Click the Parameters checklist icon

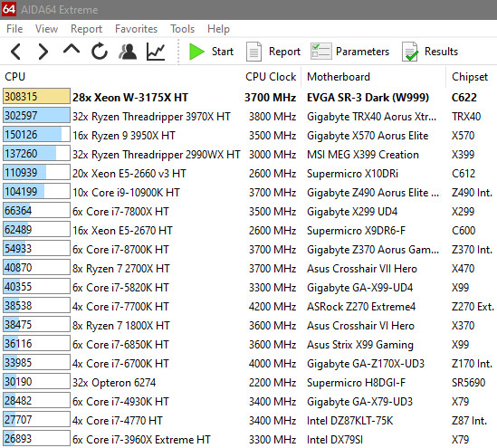pyautogui.click(x=320, y=52)
